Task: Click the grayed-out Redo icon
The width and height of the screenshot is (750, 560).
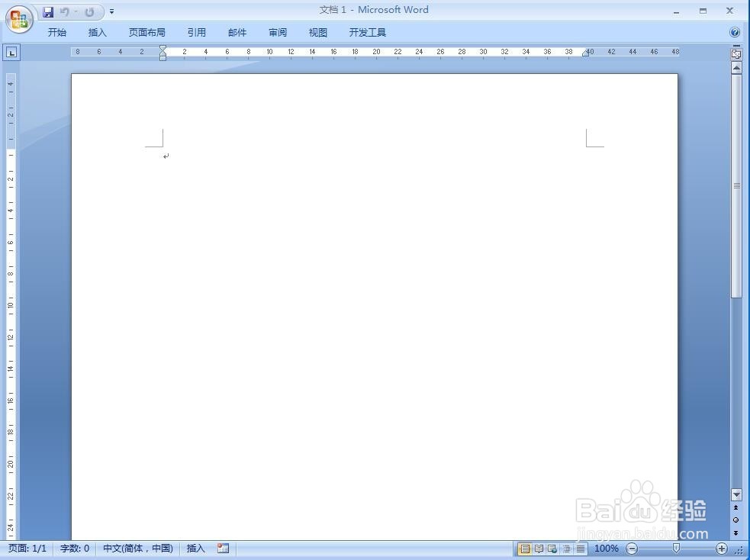Action: pyautogui.click(x=89, y=12)
